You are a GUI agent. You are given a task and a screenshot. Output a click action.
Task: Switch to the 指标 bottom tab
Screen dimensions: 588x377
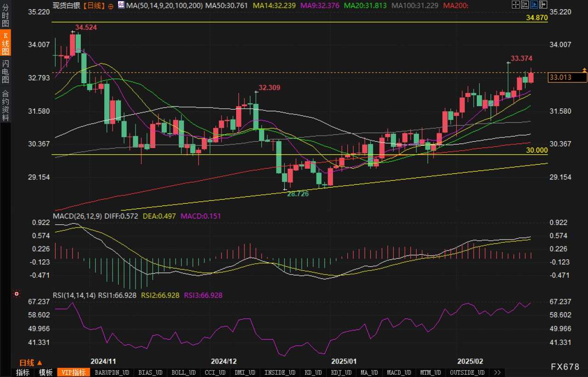[x=23, y=372]
